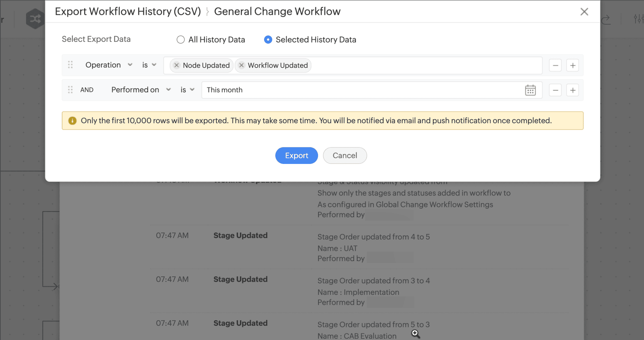Click the info icon in the yellow warning banner
644x340 pixels.
[x=72, y=121]
